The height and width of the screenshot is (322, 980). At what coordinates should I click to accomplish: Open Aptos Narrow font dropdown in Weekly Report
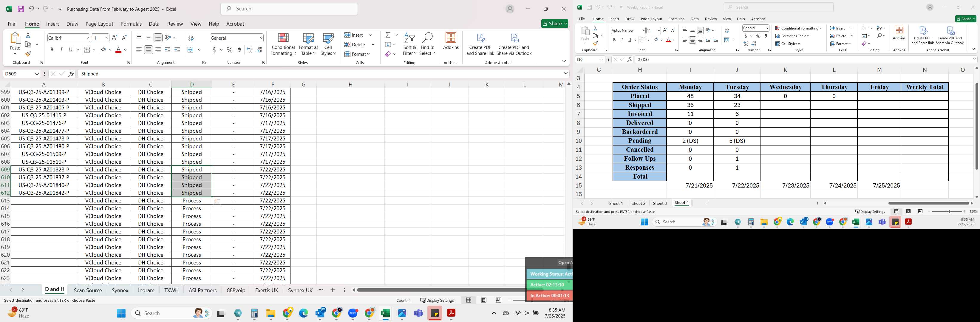tap(643, 30)
